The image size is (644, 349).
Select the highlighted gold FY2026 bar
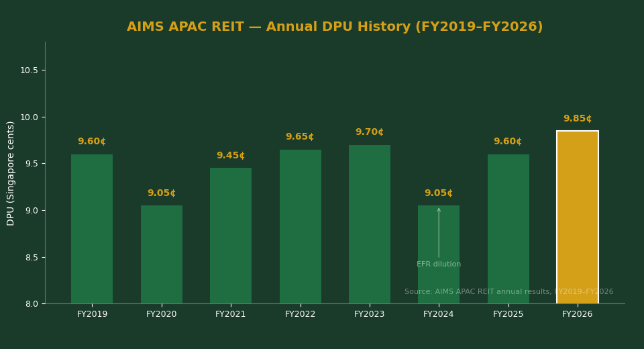[x=578, y=217]
